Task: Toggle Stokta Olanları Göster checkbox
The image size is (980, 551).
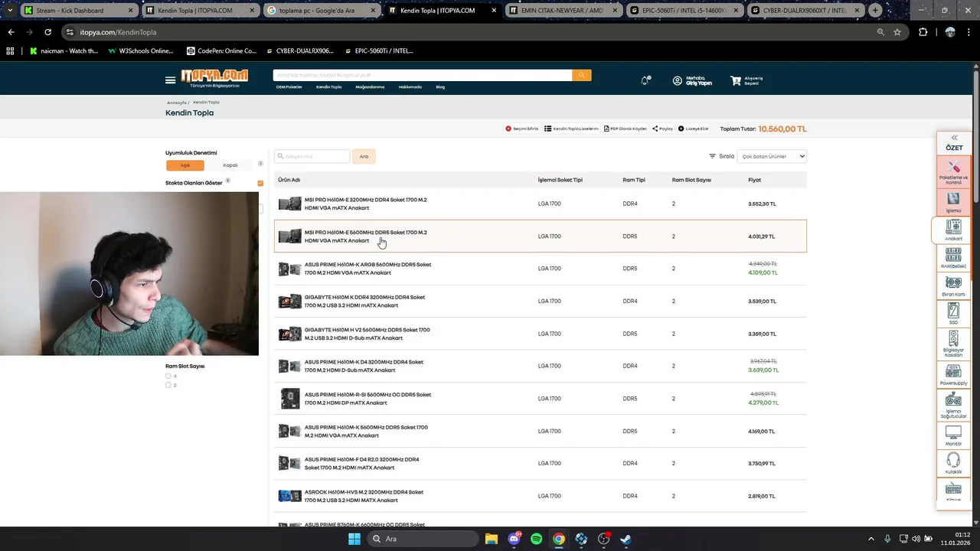Action: 260,183
